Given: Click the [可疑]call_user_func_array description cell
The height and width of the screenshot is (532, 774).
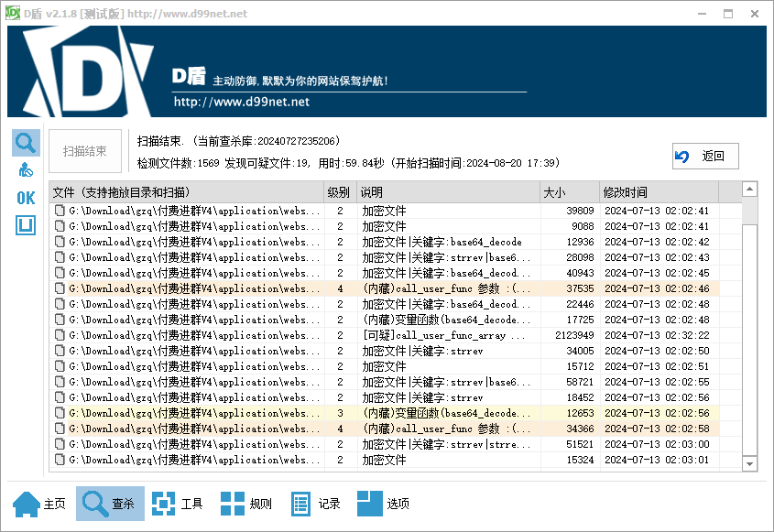Looking at the screenshot, I should click(448, 335).
